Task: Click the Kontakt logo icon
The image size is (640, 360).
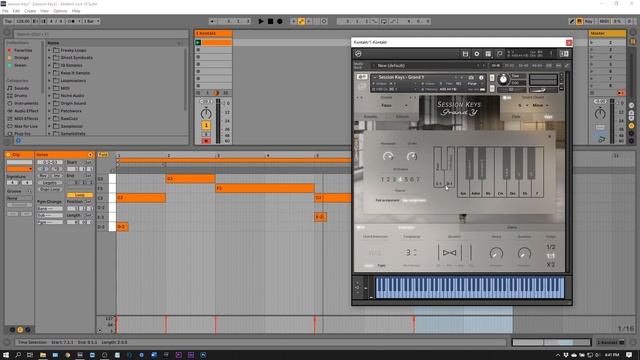Action: pos(358,54)
